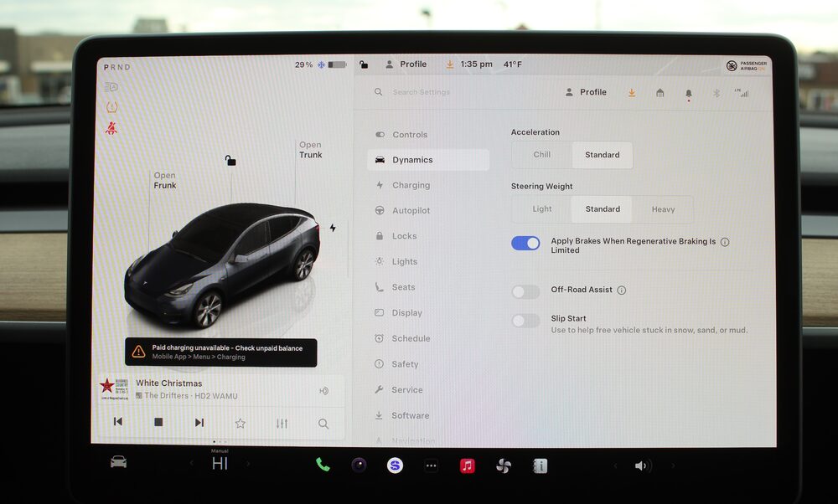
Task: Click the Search Settings field
Action: point(453,92)
